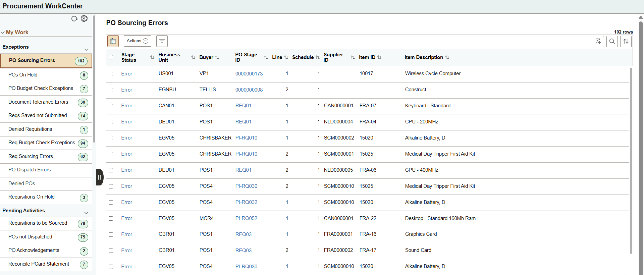Image resolution: width=644 pixels, height=275 pixels.
Task: Sort by Business Unit column arrows
Action: pos(193,57)
